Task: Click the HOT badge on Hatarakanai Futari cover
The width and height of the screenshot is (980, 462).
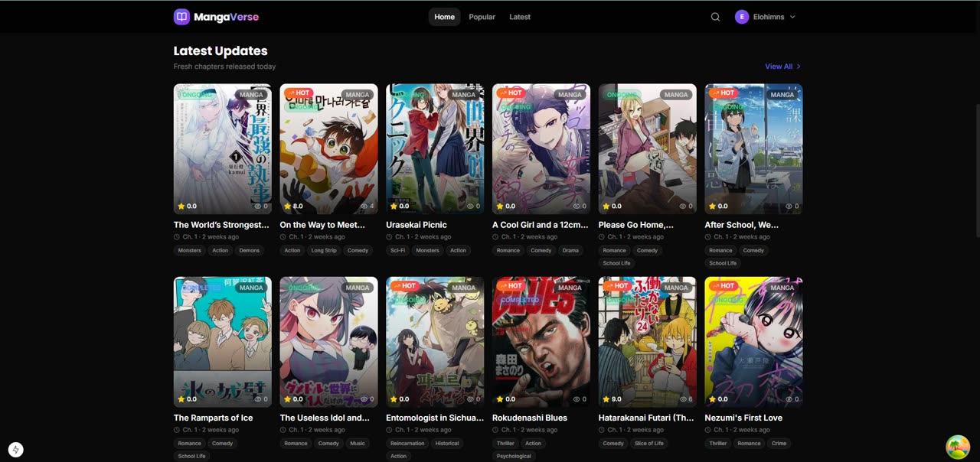Action: 616,286
